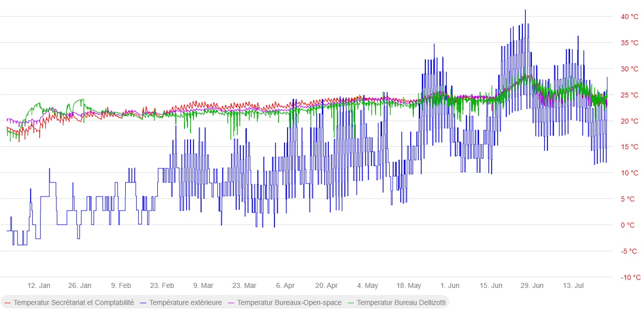Viewport: 644px width, 310px height.
Task: Click the purple marker for Bureaux-Open-space legend
Action: click(x=231, y=303)
